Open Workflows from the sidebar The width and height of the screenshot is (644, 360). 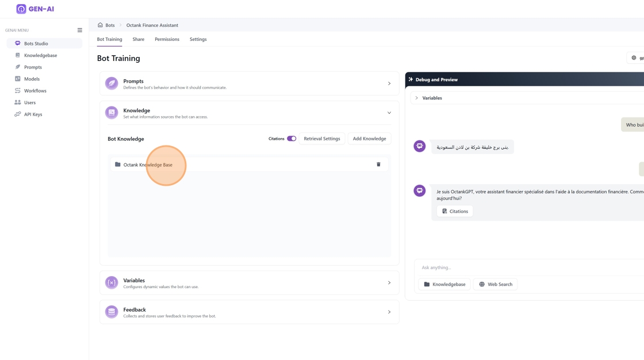click(x=35, y=91)
